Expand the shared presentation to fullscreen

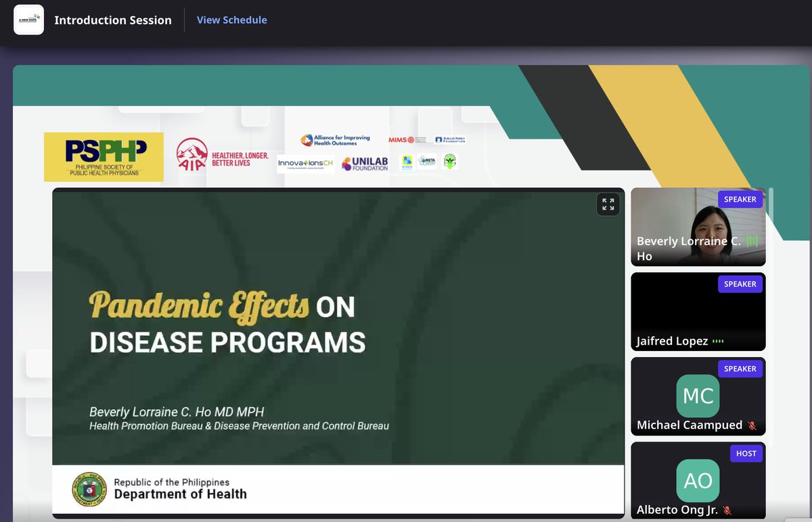pos(608,204)
